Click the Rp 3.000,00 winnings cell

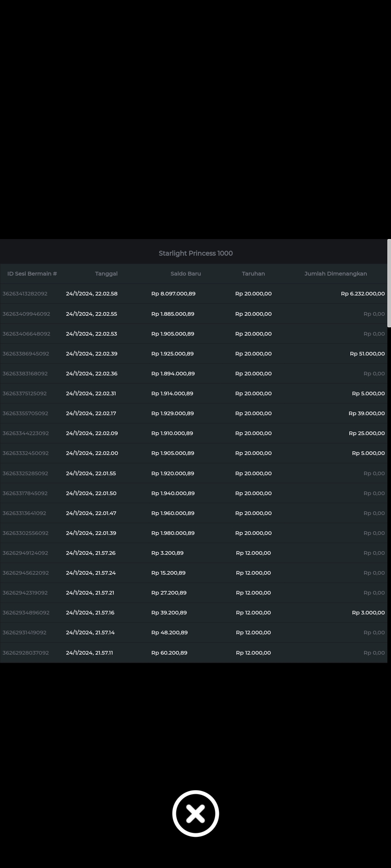pos(368,613)
